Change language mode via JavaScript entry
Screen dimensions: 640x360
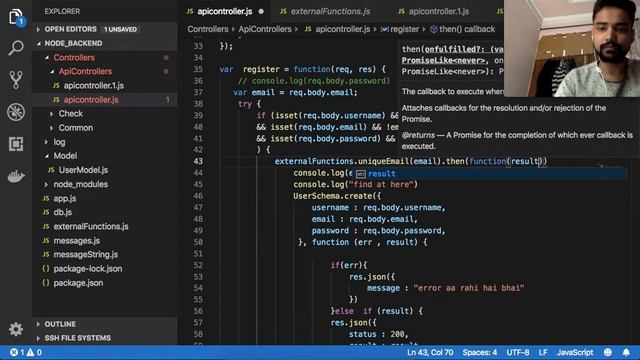(575, 352)
